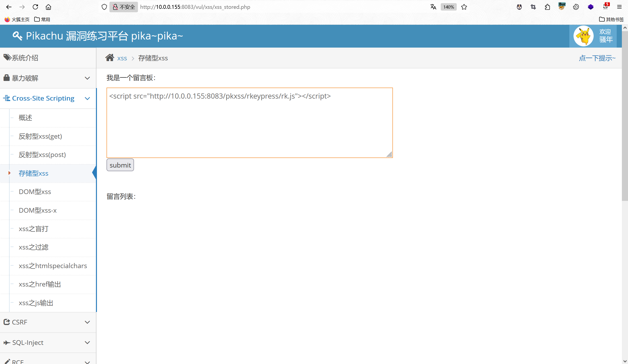Open the DOM型xss sidebar item
This screenshot has height=364, width=628.
point(35,192)
